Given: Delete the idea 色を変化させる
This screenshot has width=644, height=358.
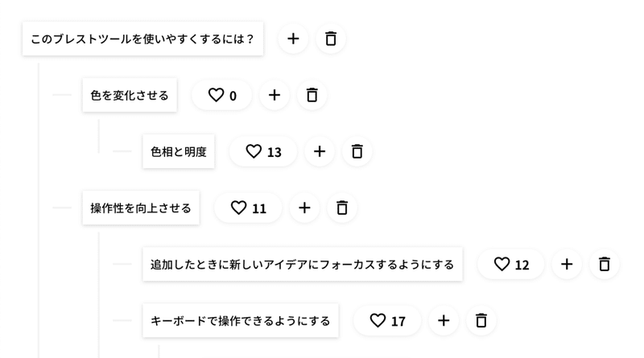Looking at the screenshot, I should point(312,95).
